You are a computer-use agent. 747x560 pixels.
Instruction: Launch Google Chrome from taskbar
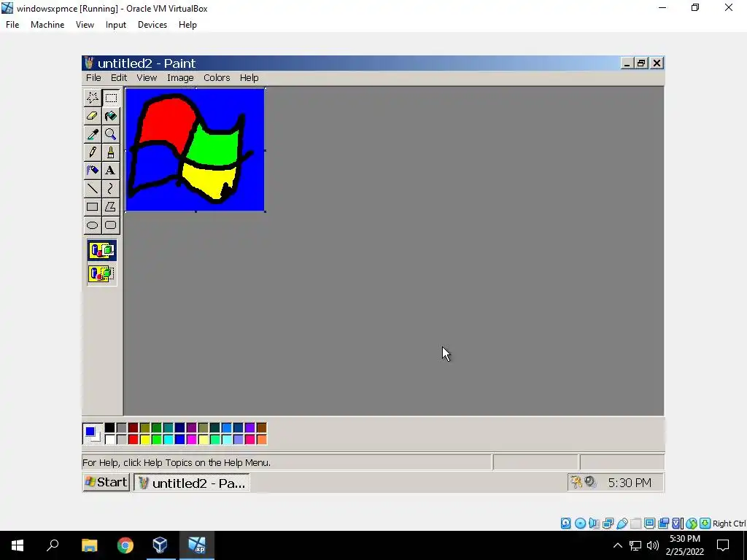tap(125, 545)
